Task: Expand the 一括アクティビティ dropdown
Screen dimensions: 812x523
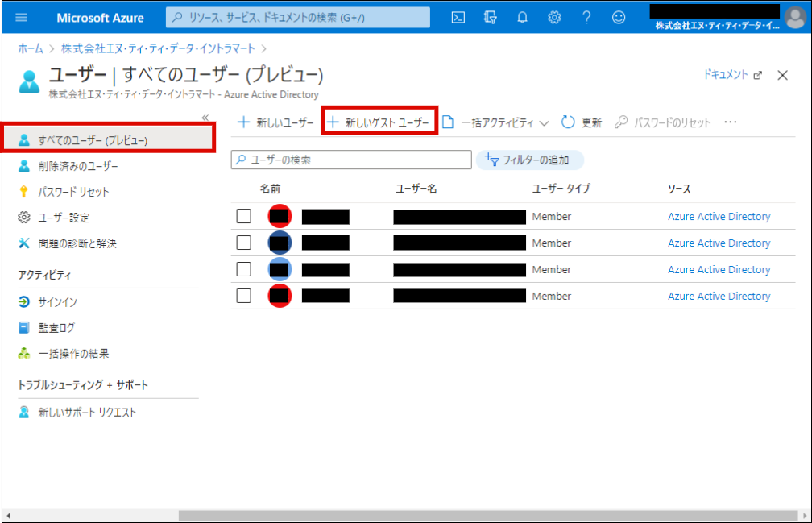Action: pyautogui.click(x=495, y=122)
